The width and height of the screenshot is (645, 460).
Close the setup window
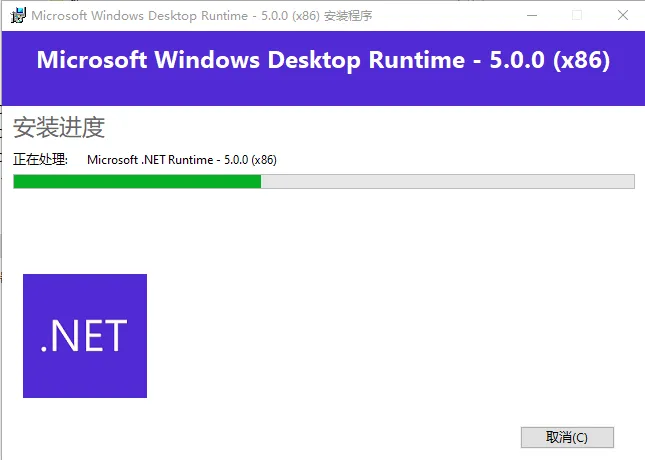pyautogui.click(x=623, y=15)
